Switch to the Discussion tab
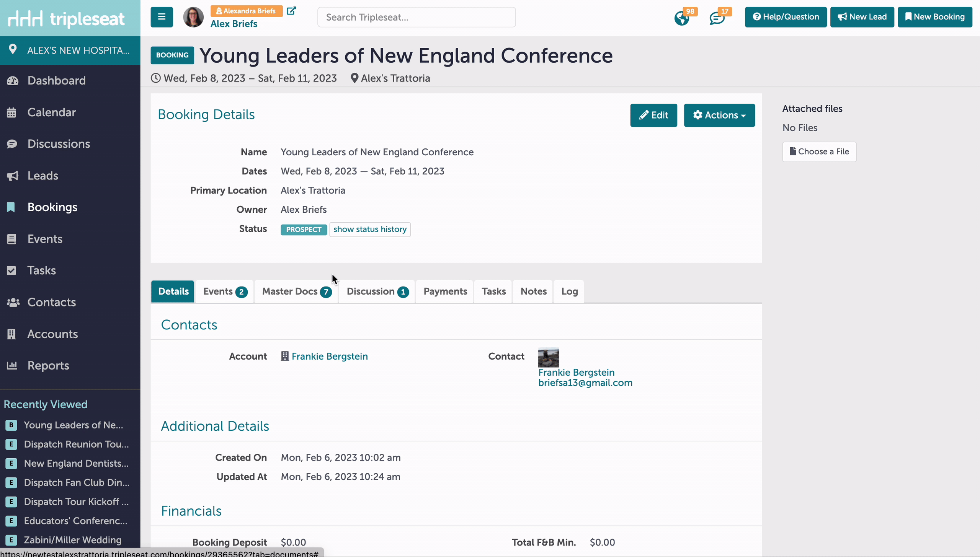This screenshot has height=557, width=980. click(377, 292)
